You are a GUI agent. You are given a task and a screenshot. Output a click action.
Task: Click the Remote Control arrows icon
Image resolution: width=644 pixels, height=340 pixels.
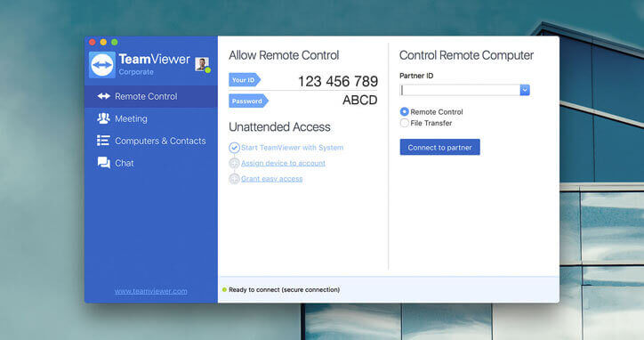[103, 96]
